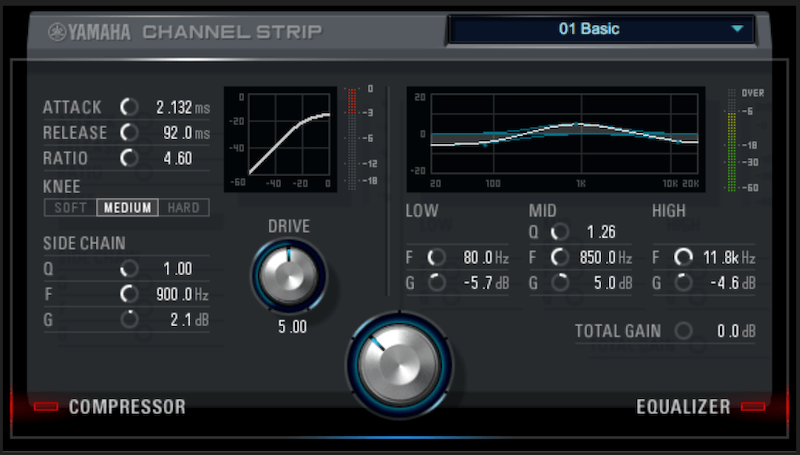Click the Low band gain knob

point(436,283)
